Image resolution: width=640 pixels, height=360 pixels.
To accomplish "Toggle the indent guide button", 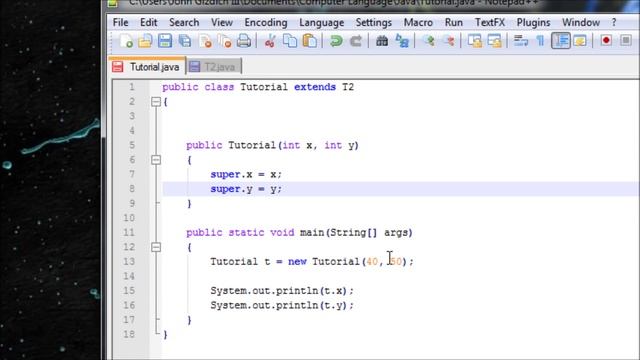I will tap(561, 41).
